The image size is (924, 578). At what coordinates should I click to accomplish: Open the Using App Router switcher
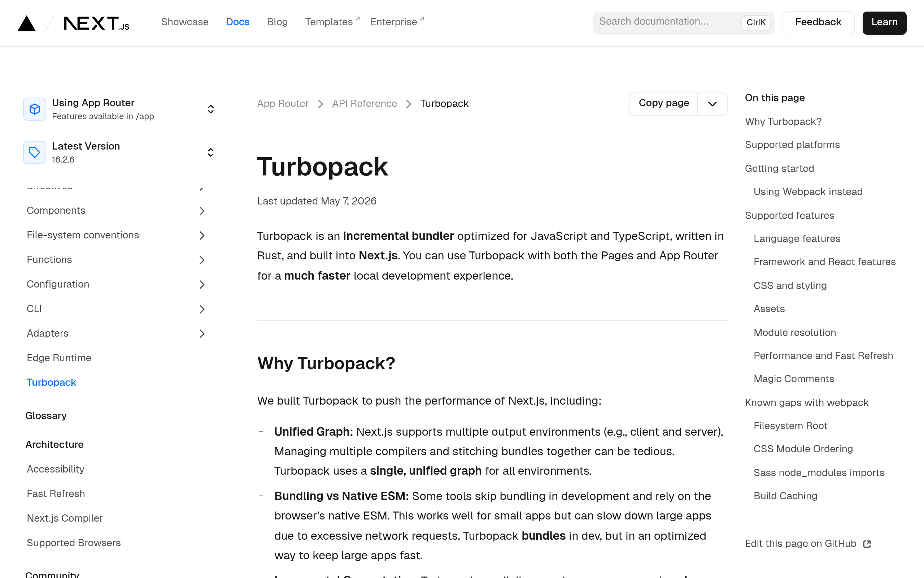[x=119, y=109]
